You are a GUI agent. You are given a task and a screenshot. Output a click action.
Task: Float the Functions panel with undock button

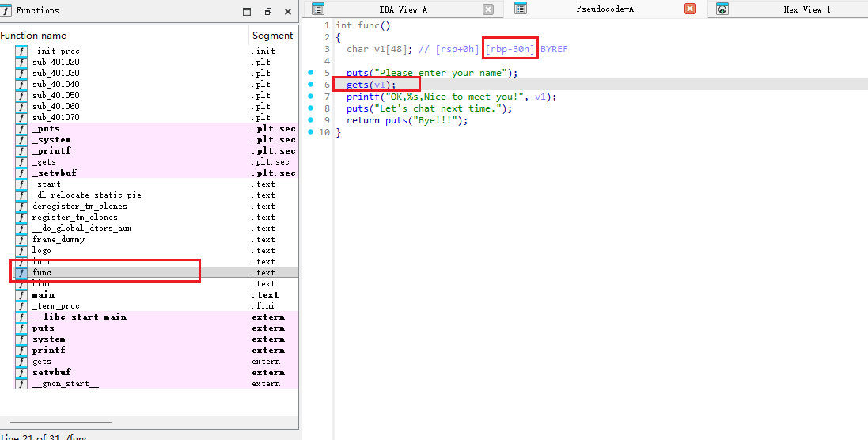click(x=268, y=11)
